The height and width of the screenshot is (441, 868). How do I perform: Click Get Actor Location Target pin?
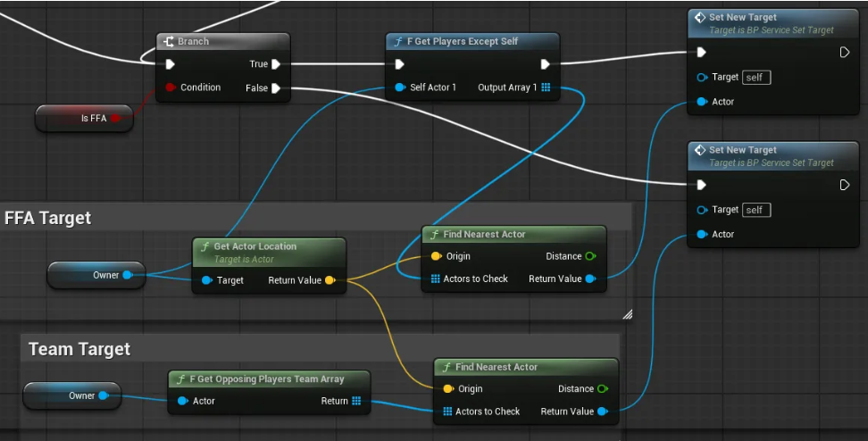tap(207, 280)
